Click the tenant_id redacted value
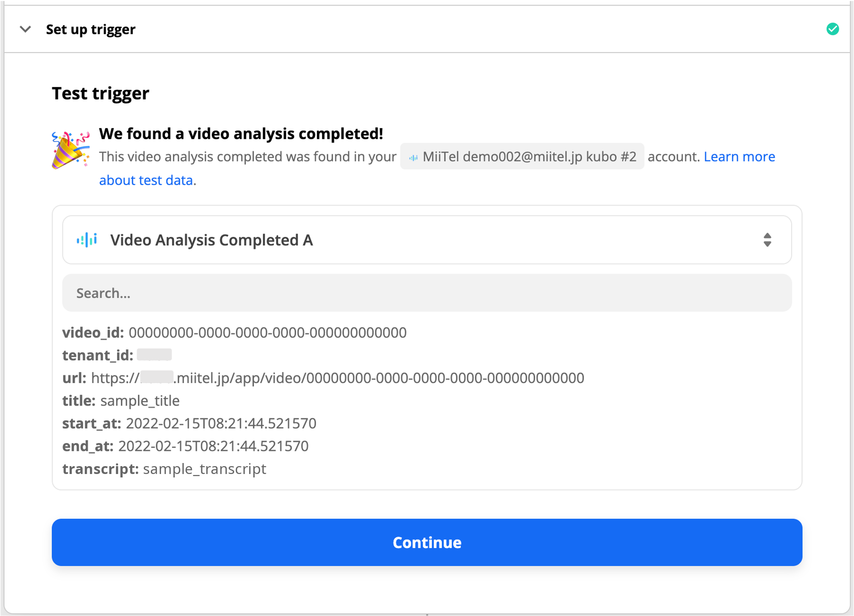The width and height of the screenshot is (854, 616). (154, 355)
